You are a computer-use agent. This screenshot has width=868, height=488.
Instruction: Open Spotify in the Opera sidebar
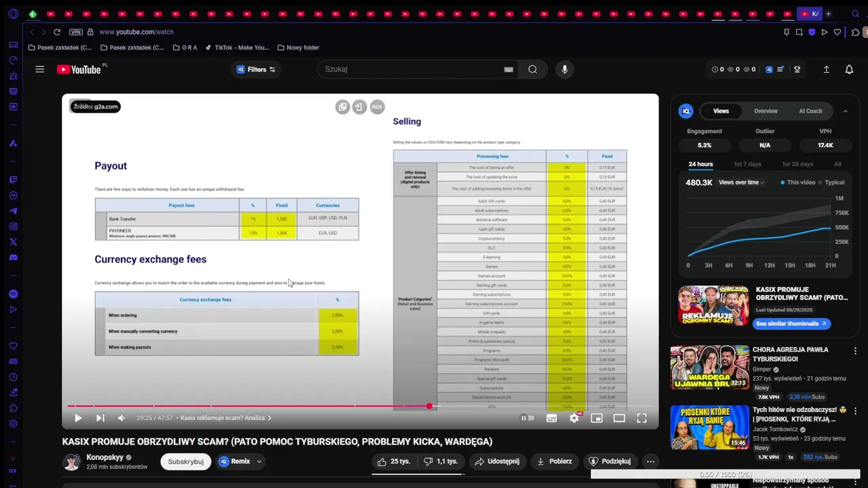(x=14, y=293)
